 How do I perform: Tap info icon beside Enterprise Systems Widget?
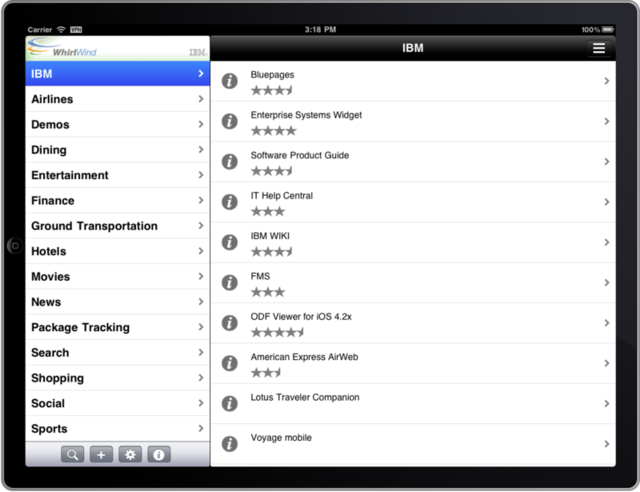229,121
